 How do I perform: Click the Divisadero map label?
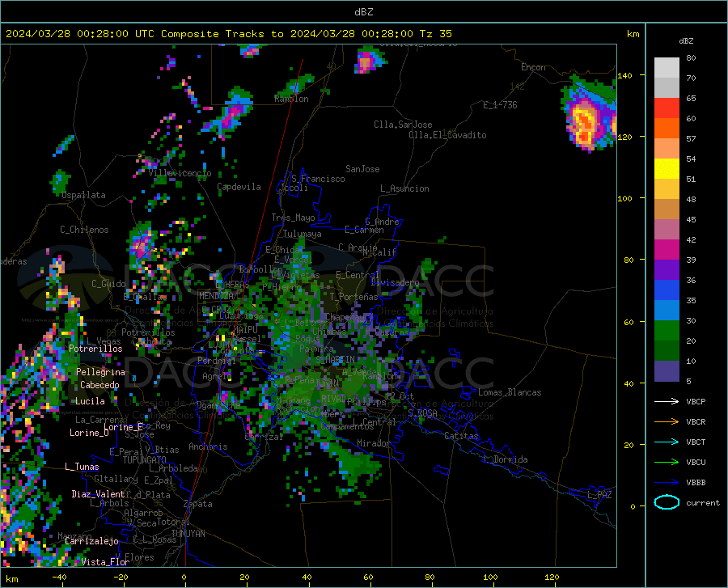[x=395, y=282]
